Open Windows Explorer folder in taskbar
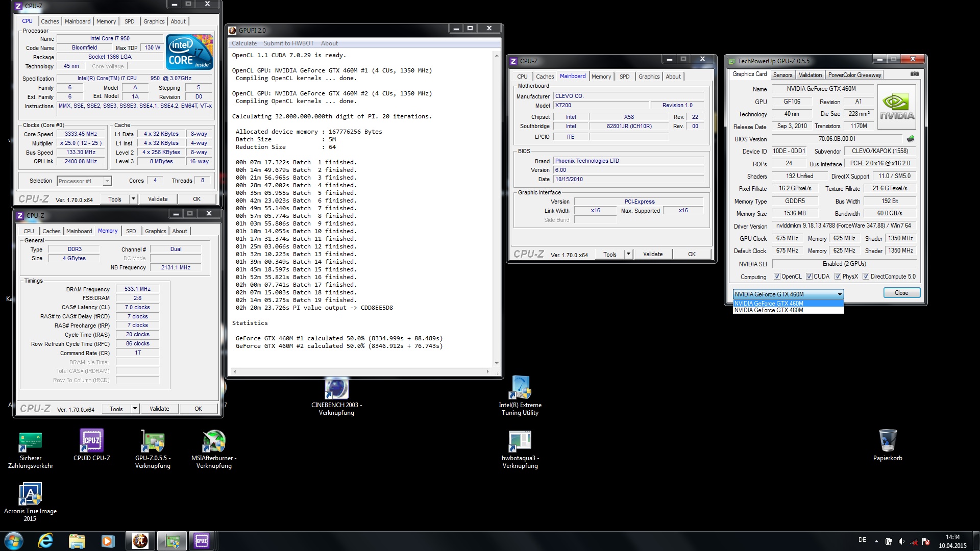980x551 pixels. click(77, 541)
